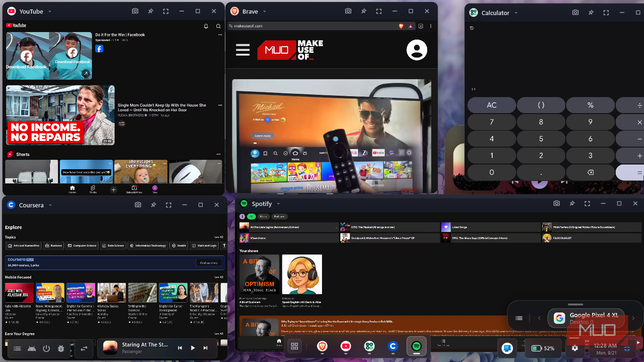Open the battery 52% indicator
The width and height of the screenshot is (644, 362).
[x=543, y=348]
